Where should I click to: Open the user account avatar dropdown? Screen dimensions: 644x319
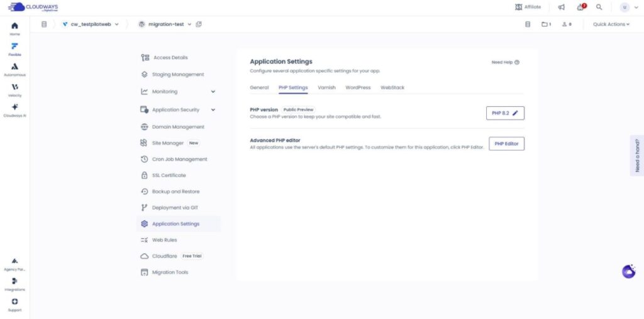(630, 7)
